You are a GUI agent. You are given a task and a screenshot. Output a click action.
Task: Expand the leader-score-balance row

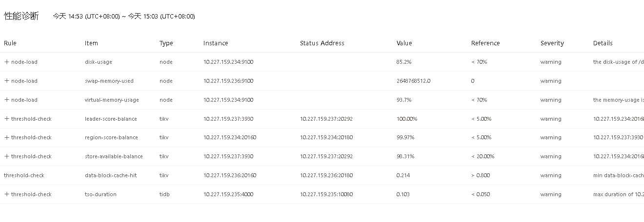coord(7,119)
